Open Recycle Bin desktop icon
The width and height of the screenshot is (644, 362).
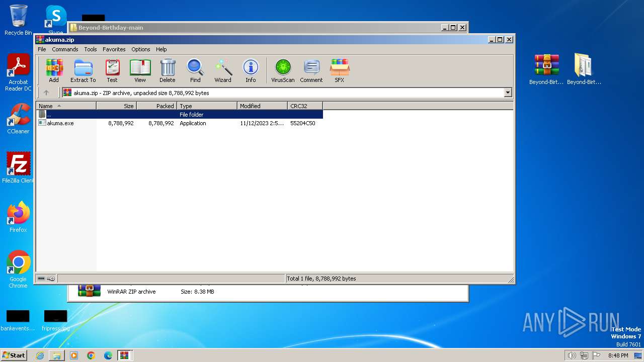(x=18, y=20)
